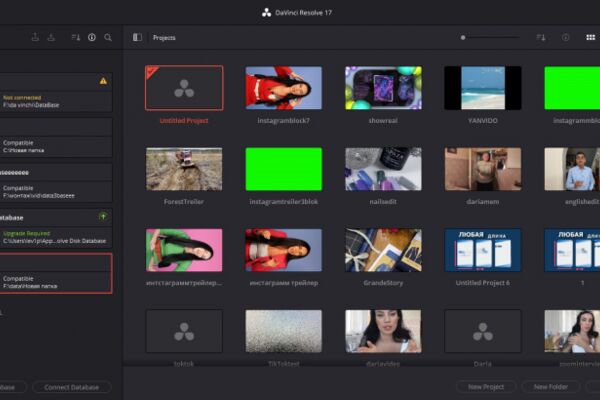Select the Untitled Project thumbnail
This screenshot has height=400, width=600.
pyautogui.click(x=184, y=88)
